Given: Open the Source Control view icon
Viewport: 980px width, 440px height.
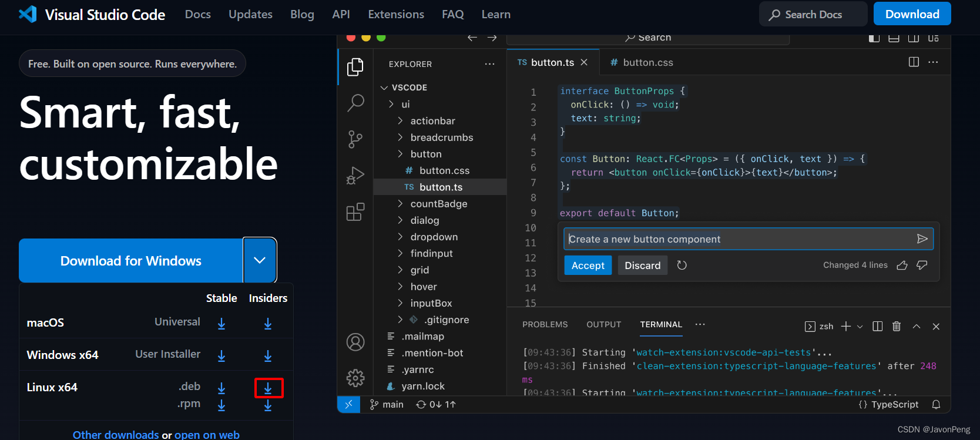Looking at the screenshot, I should tap(355, 139).
